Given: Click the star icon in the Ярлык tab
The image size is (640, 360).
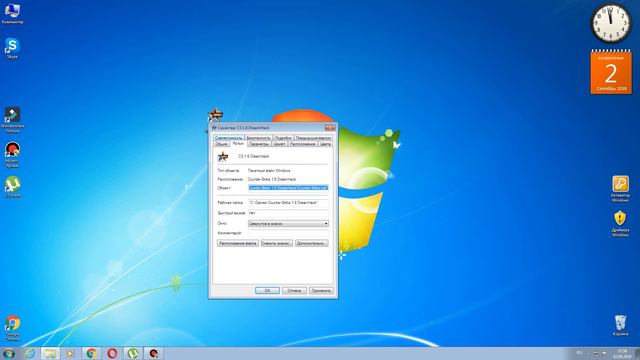Looking at the screenshot, I should click(223, 156).
